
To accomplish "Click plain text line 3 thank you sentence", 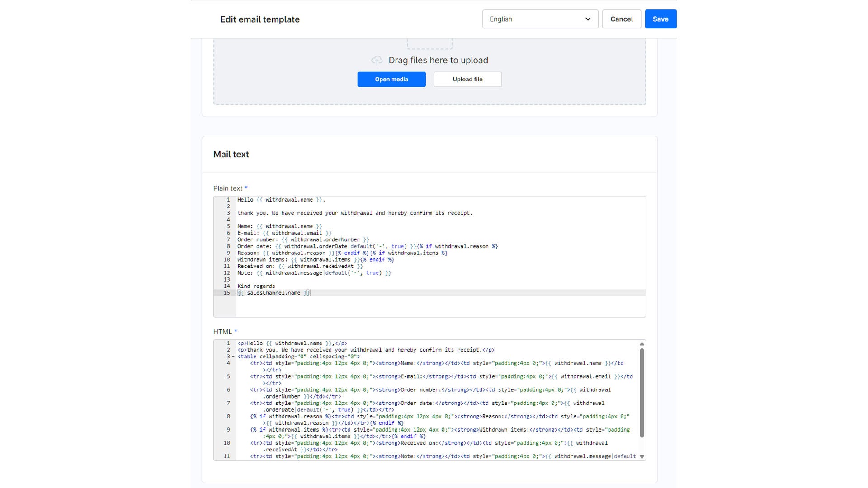I will pos(355,213).
